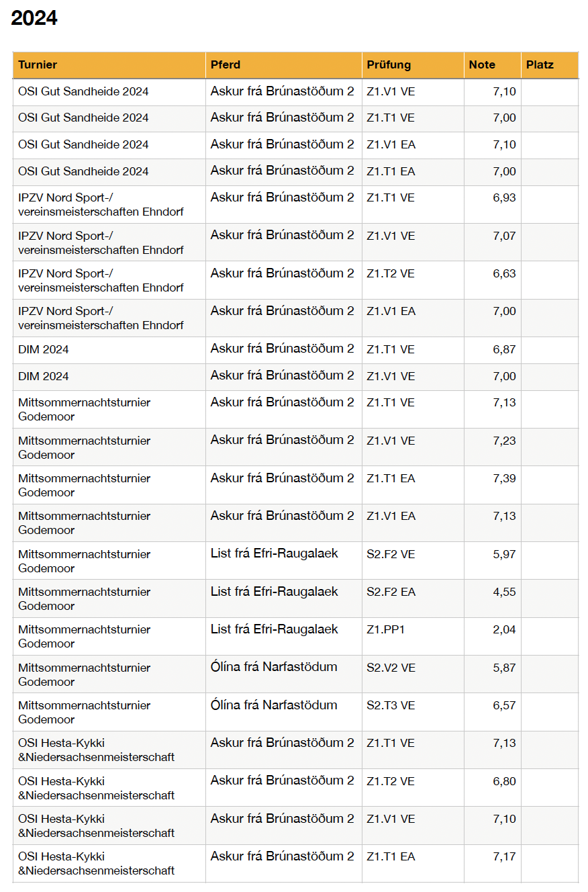Click List frá Efri-Raugalaek in Z1.PP1 row
Image resolution: width=588 pixels, height=892 pixels.
[x=274, y=630]
